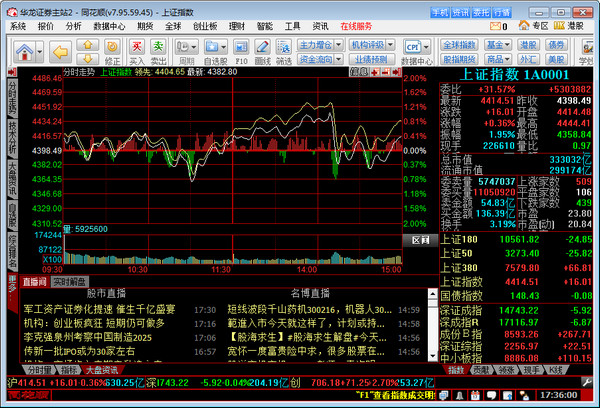Viewport: 600px width, 408px height.
Task: Open the 创业板 menu
Action: [205, 26]
